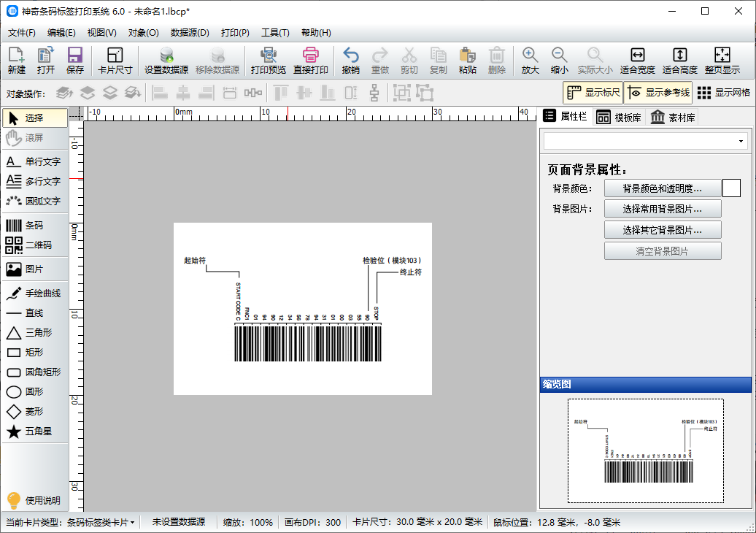Click 设置数据源 to set data source
This screenshot has height=533, width=756.
(166, 61)
